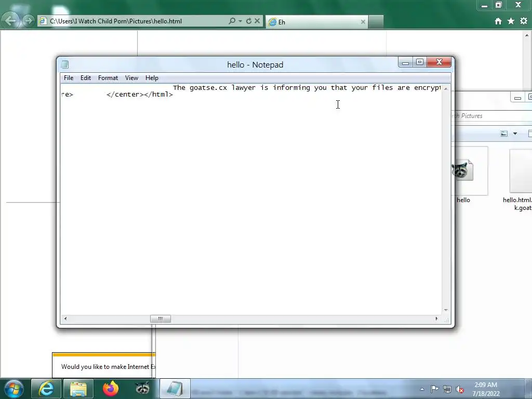Click the </center></html> text in Notepad
Image resolution: width=532 pixels, height=399 pixels.
tap(139, 95)
